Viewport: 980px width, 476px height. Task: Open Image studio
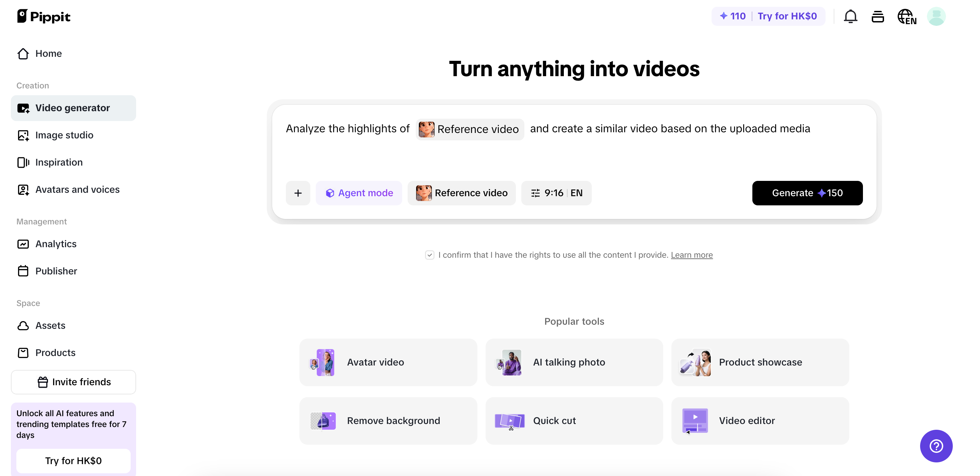click(64, 135)
